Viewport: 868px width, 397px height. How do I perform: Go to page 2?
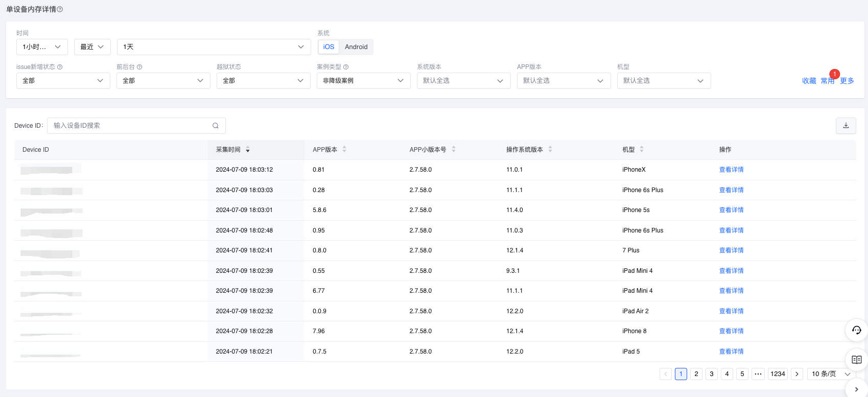[696, 374]
